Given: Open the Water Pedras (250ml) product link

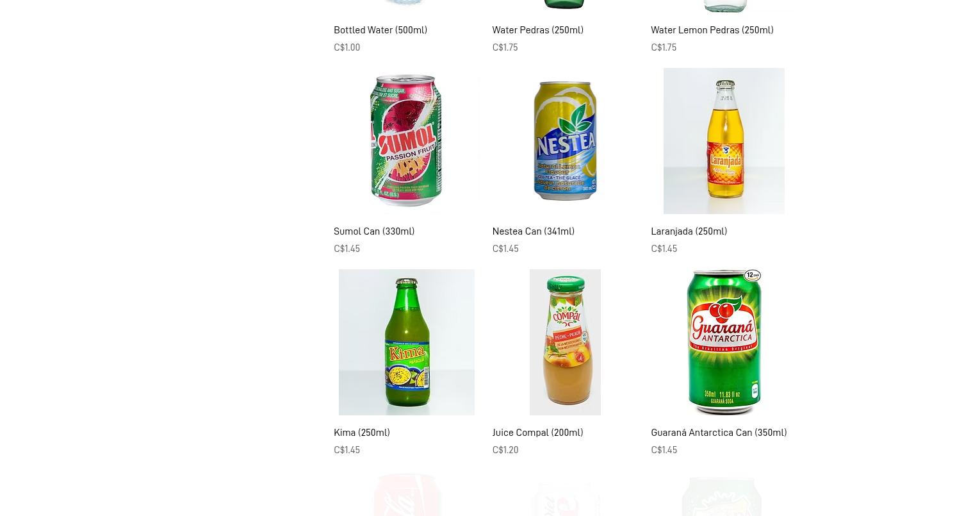Looking at the screenshot, I should pos(537,30).
